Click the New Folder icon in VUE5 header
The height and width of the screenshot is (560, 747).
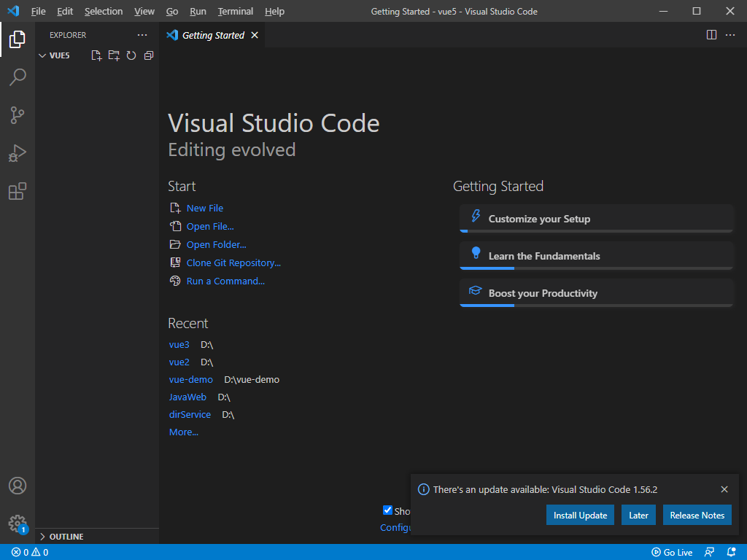pyautogui.click(x=114, y=55)
